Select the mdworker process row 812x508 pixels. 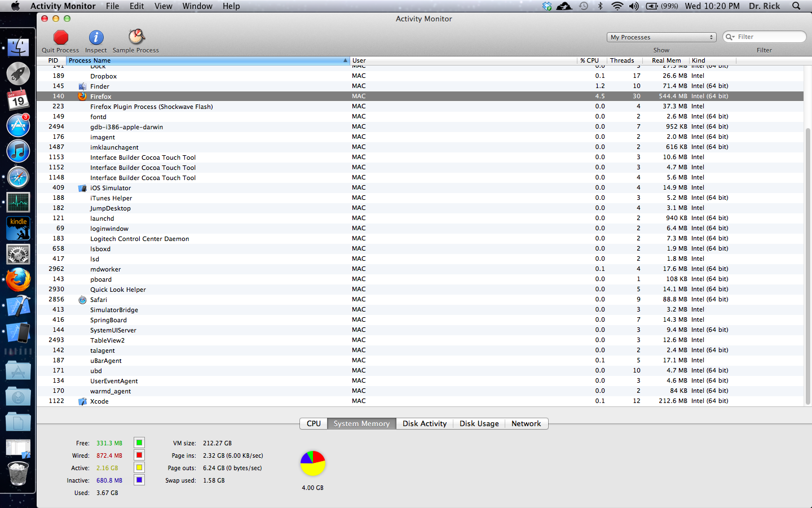420,269
